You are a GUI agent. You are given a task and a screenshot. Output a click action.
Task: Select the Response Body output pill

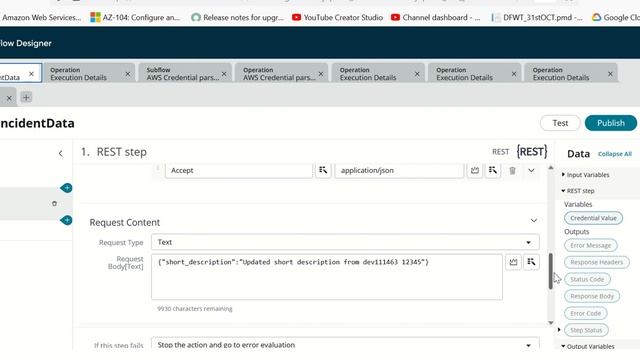(592, 296)
